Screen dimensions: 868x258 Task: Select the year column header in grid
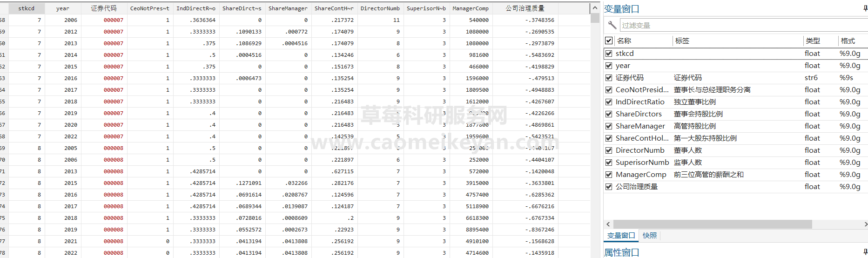[x=63, y=8]
